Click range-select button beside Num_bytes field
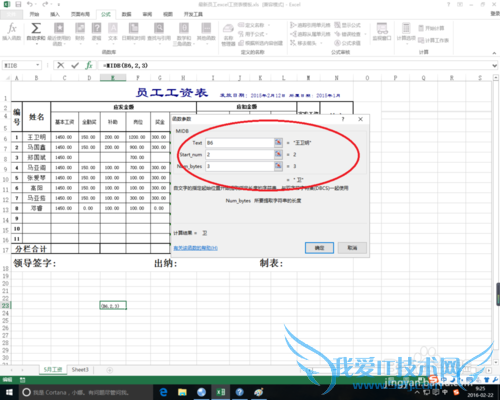This screenshot has width=500, height=400. pos(278,166)
